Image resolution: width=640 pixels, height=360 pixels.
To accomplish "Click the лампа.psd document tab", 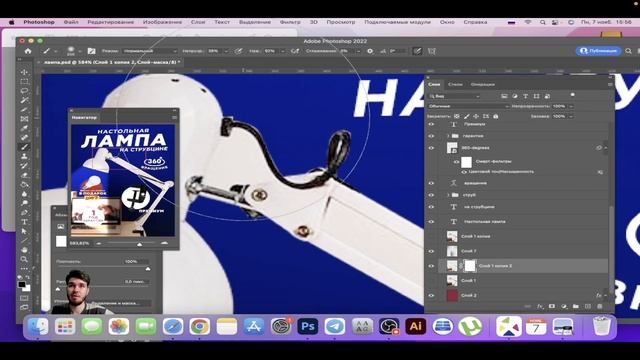I will (111, 62).
